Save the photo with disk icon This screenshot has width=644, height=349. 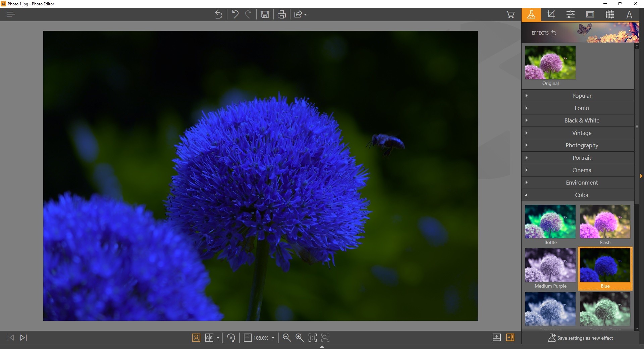coord(265,14)
